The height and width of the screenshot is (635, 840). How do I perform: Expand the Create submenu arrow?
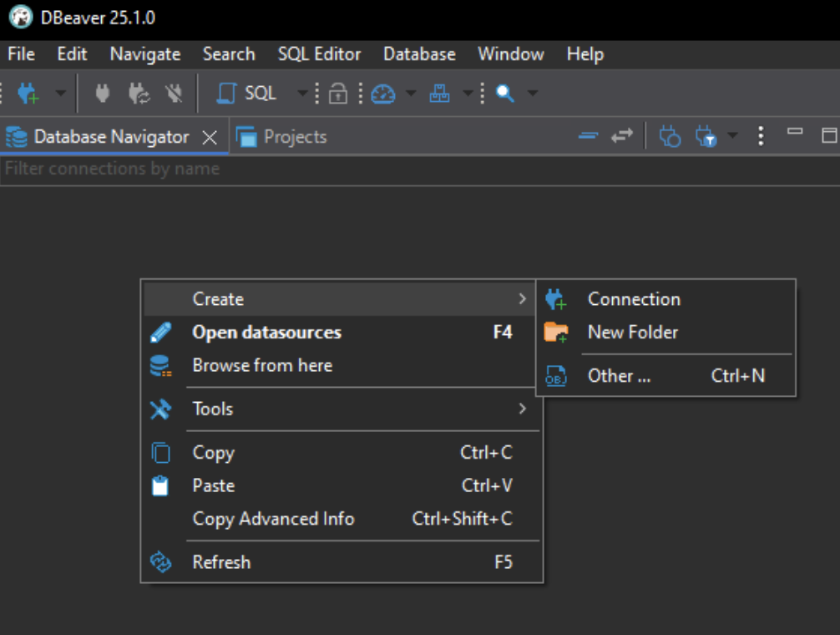(523, 299)
